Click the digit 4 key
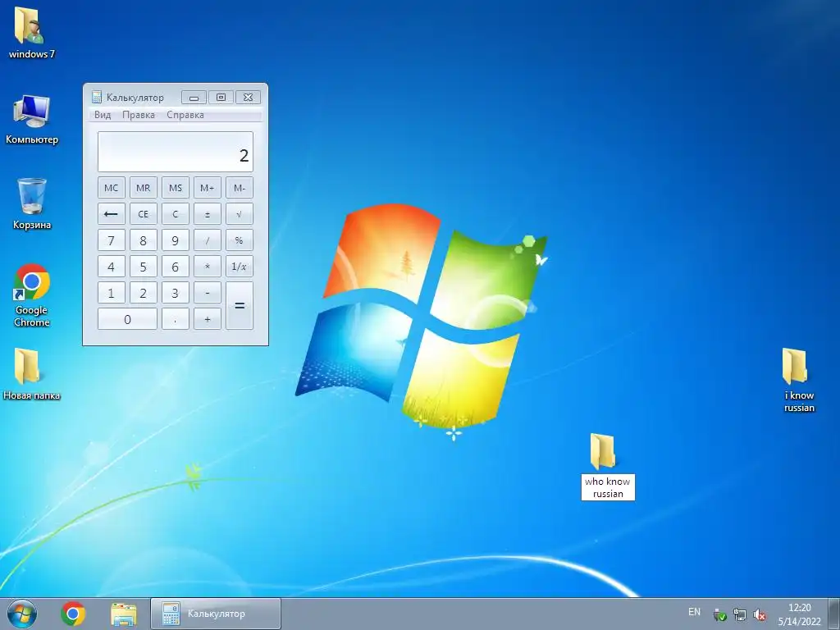 112,267
